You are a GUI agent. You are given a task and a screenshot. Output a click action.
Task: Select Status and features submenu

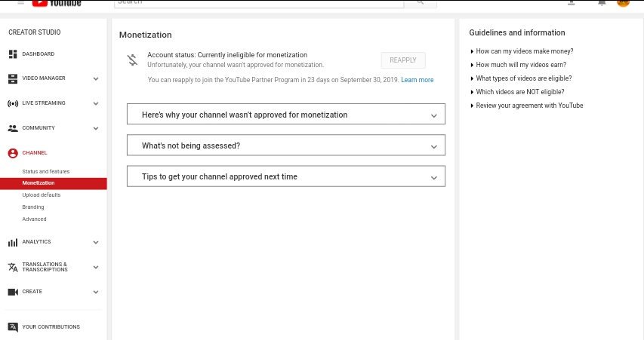46,171
